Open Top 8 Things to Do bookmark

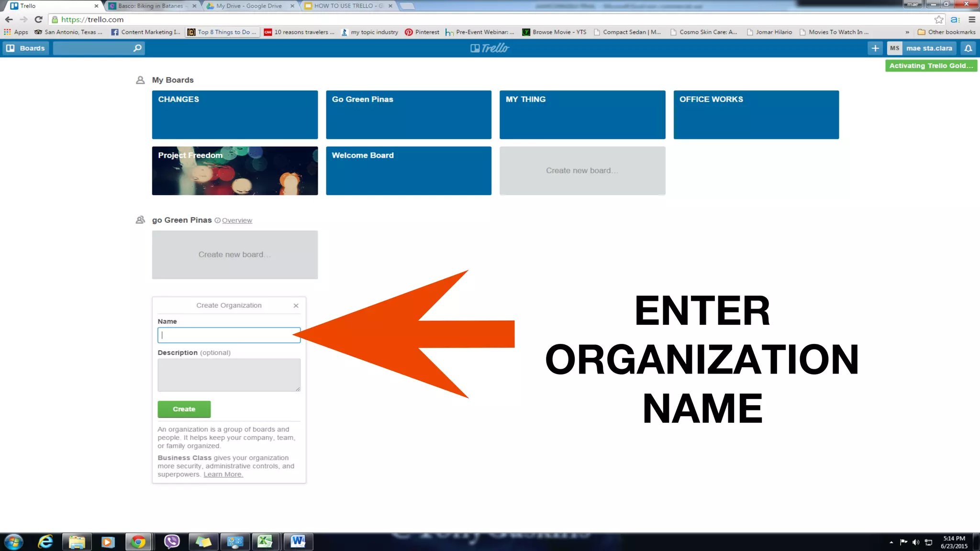(x=222, y=32)
